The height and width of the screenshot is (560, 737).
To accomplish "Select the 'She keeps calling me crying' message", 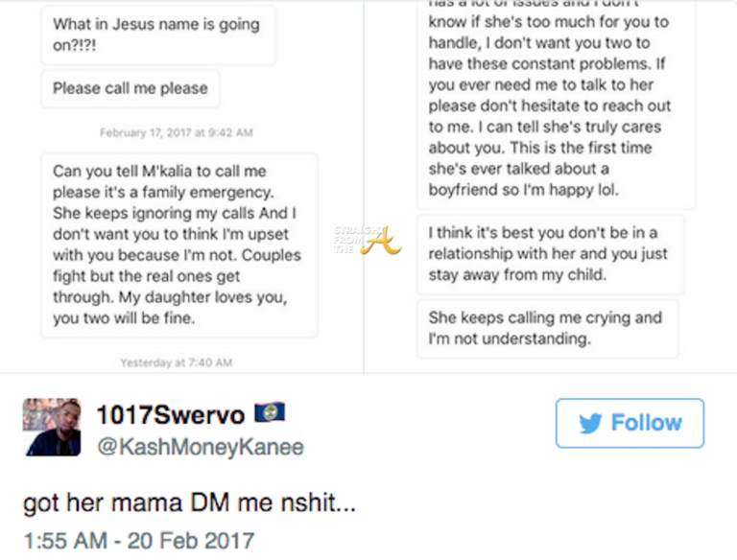I will 546,328.
